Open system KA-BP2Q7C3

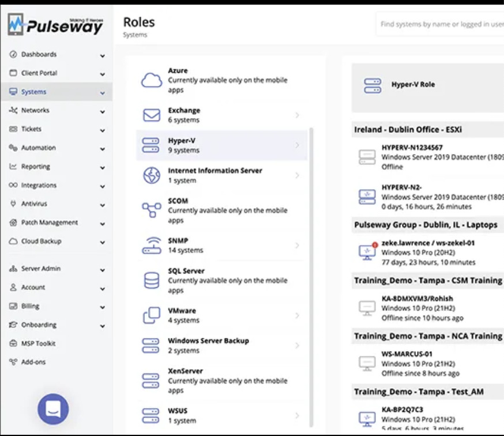[x=428, y=418]
